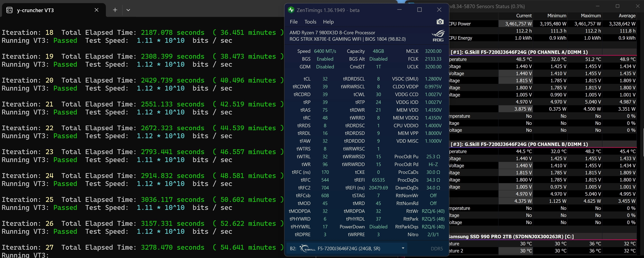Maximize the ZenTimings window
The height and width of the screenshot is (258, 644).
pyautogui.click(x=419, y=10)
